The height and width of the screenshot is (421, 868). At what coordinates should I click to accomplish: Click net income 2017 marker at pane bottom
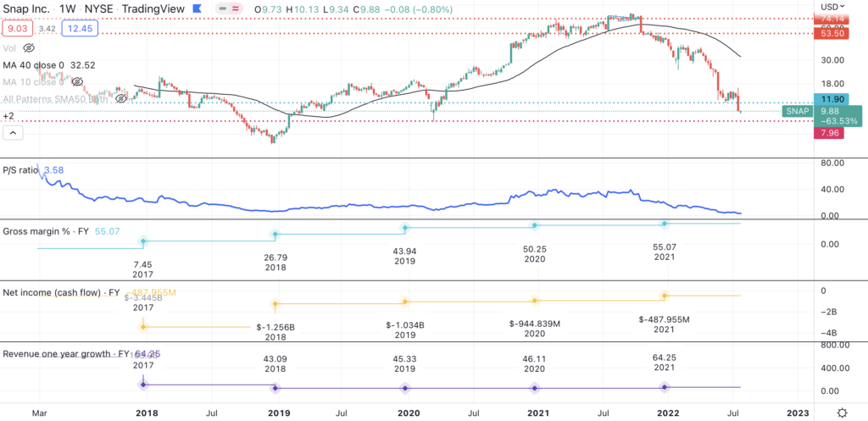pos(143,327)
